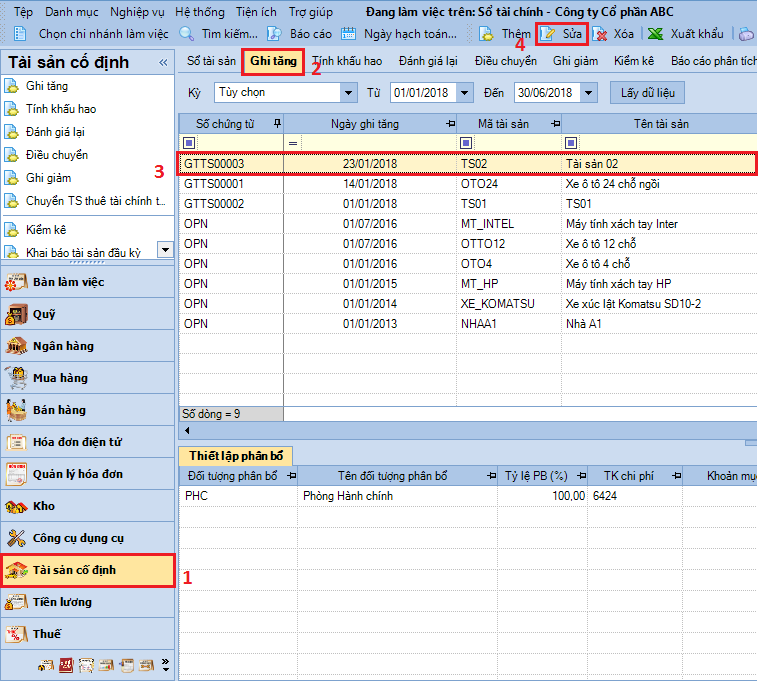Switch to Sổ tài sản tab
The height and width of the screenshot is (684, 758).
click(211, 61)
